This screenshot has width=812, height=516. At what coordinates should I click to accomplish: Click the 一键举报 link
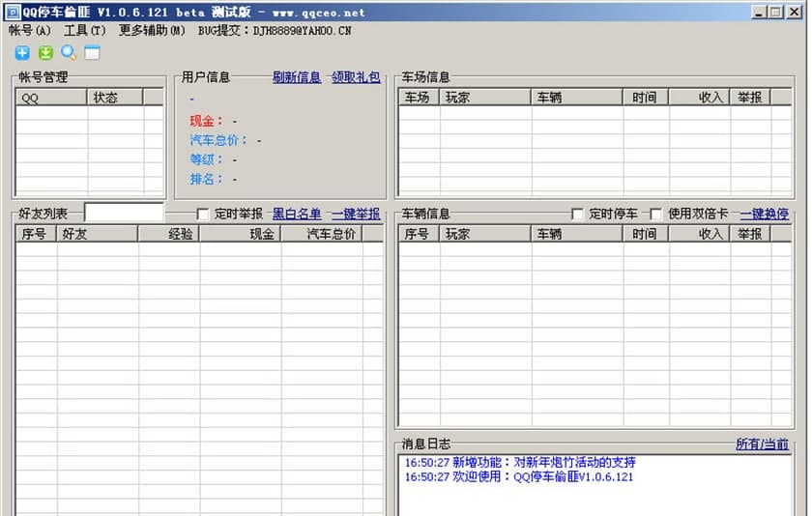click(356, 214)
